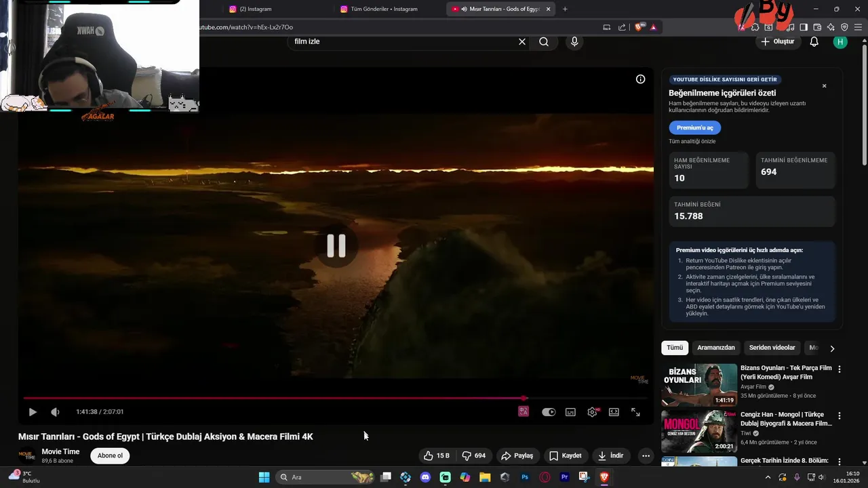Open the YouTube notifications bell

814,41
